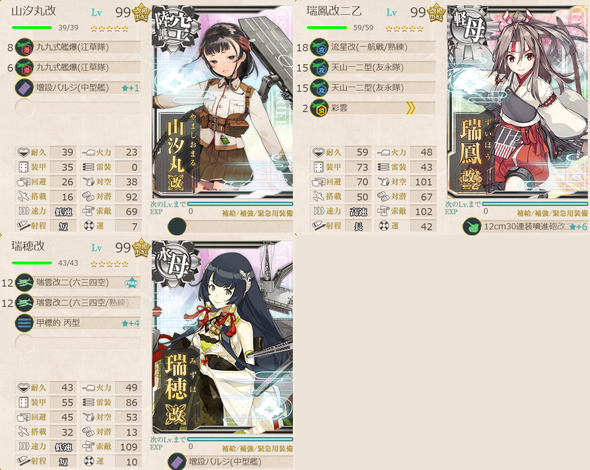590x470 pixels.
Task: Click max proficiency badge on 瑞雲改二(六三四空) row
Action: click(x=131, y=283)
